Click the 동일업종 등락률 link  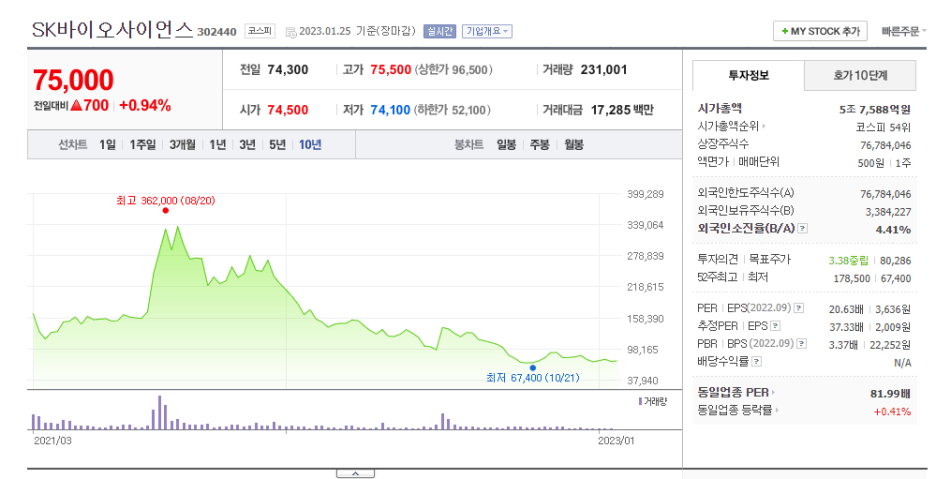pos(737,410)
